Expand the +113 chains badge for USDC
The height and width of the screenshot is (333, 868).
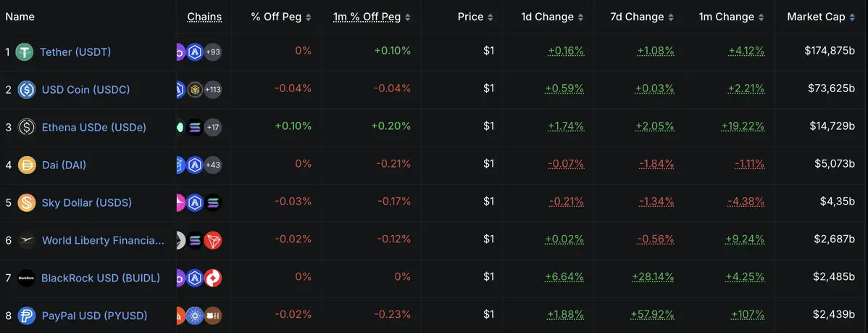[213, 89]
